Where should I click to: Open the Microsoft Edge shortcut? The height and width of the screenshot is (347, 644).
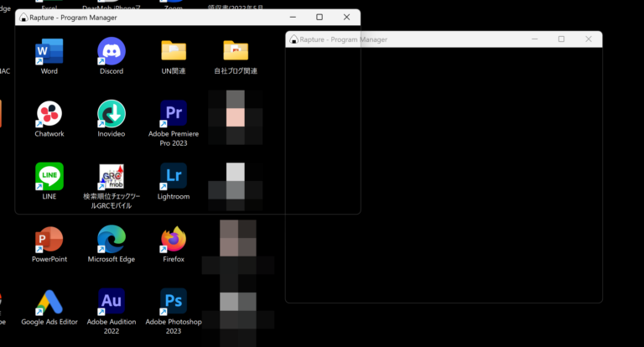(x=112, y=239)
